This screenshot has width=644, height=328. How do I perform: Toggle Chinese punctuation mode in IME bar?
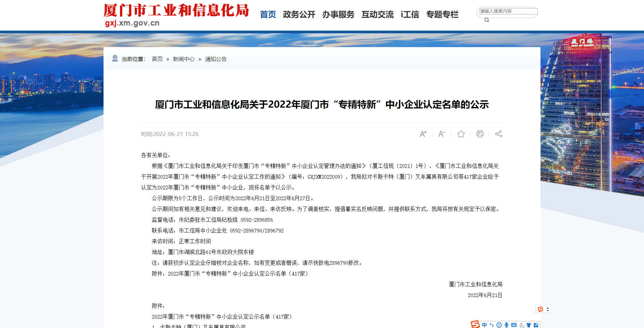pos(491,325)
